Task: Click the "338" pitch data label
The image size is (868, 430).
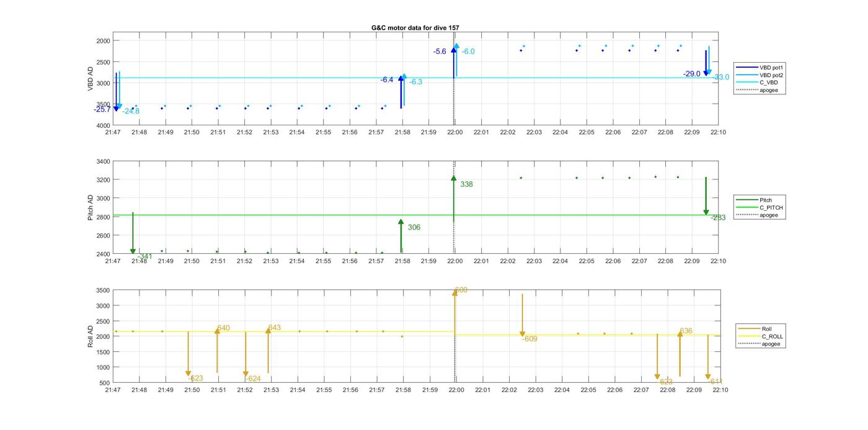Action: click(x=466, y=184)
